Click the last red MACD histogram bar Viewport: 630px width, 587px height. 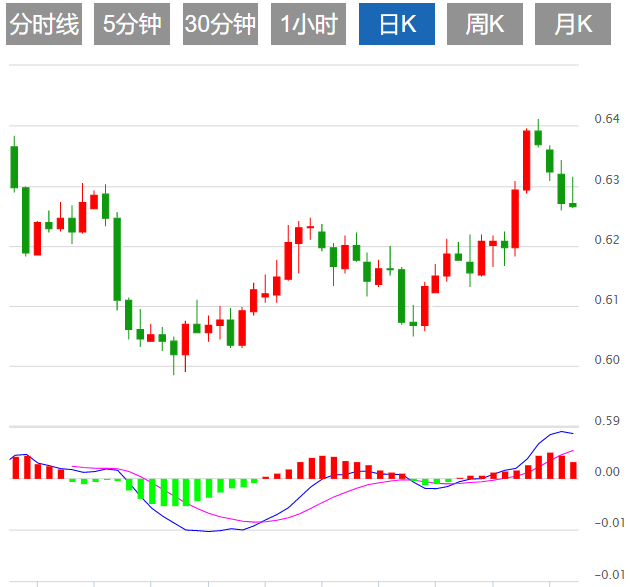573,470
